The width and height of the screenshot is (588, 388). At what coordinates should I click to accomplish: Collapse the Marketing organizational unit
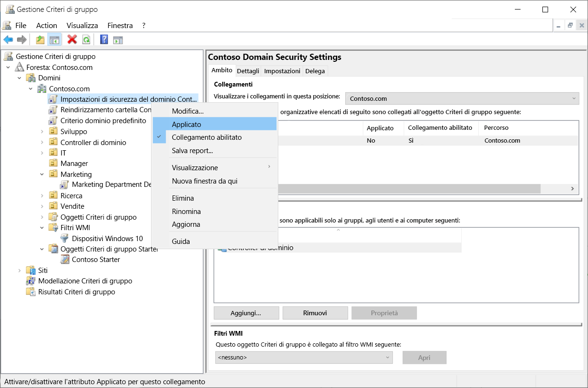(x=41, y=174)
